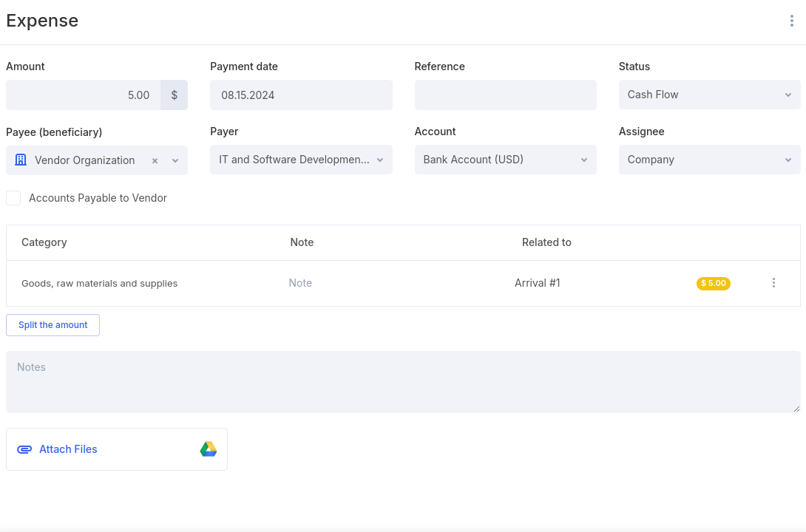The image size is (806, 532).
Task: Click the dollar currency symbol beside Amount
Action: (175, 95)
